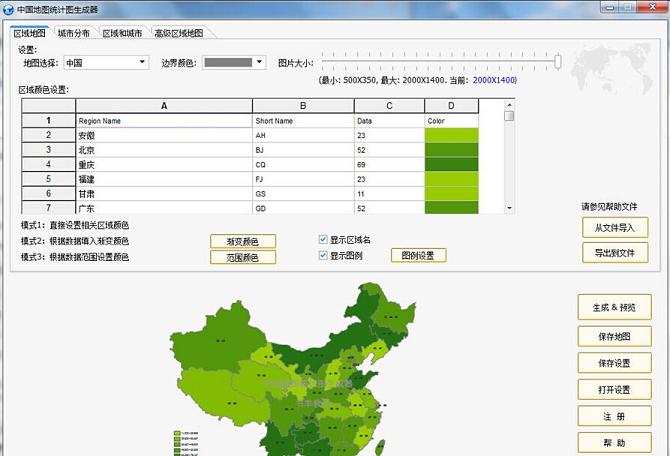Click the 打开设置 button
The width and height of the screenshot is (670, 456).
pos(614,390)
